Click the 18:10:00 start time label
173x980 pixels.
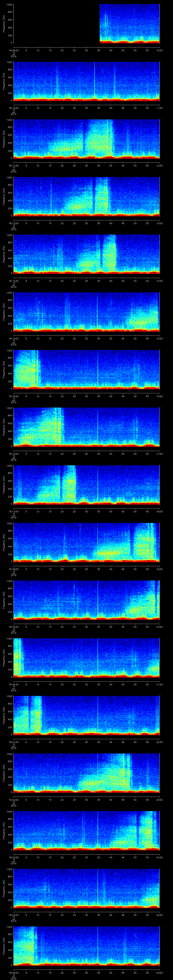[14, 108]
